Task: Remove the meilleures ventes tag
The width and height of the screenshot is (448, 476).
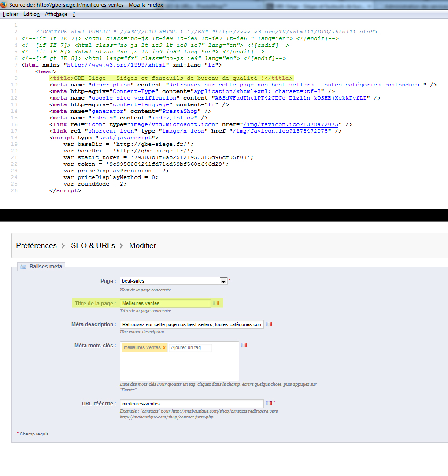Action: 164,348
